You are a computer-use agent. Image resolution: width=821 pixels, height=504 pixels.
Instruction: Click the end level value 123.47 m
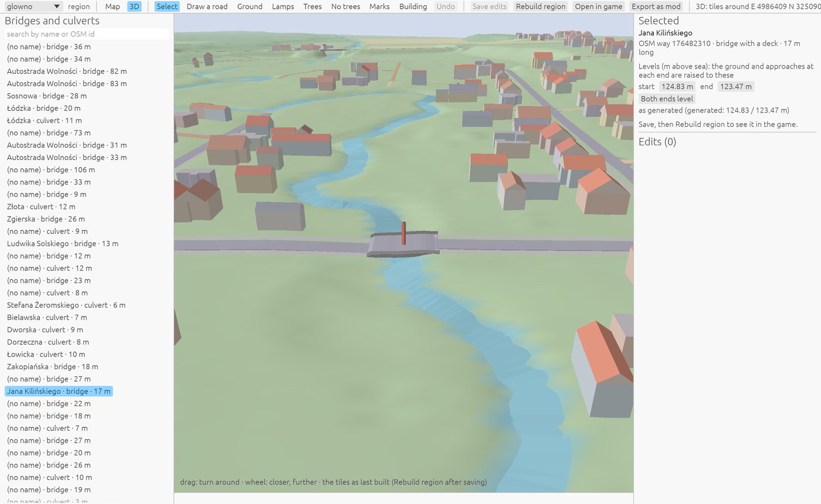735,87
